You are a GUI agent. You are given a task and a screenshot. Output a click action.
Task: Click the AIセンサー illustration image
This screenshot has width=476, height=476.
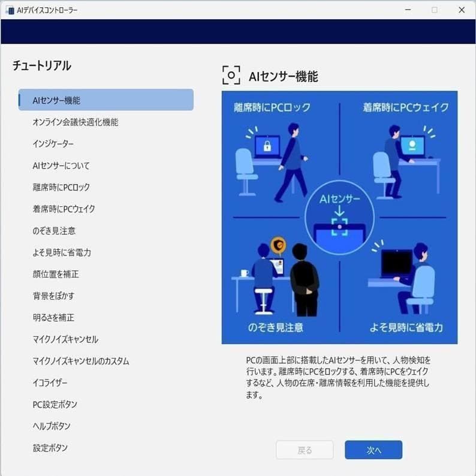(x=339, y=218)
